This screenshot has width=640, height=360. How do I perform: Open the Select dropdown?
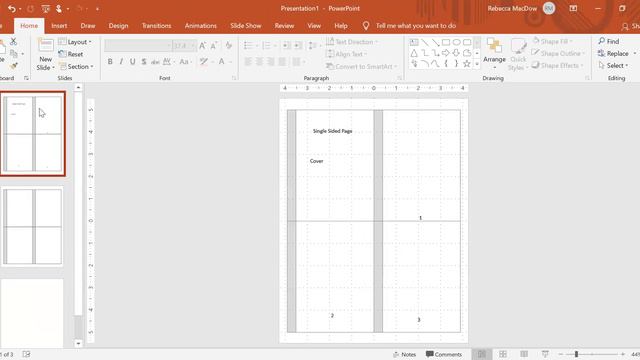click(613, 65)
